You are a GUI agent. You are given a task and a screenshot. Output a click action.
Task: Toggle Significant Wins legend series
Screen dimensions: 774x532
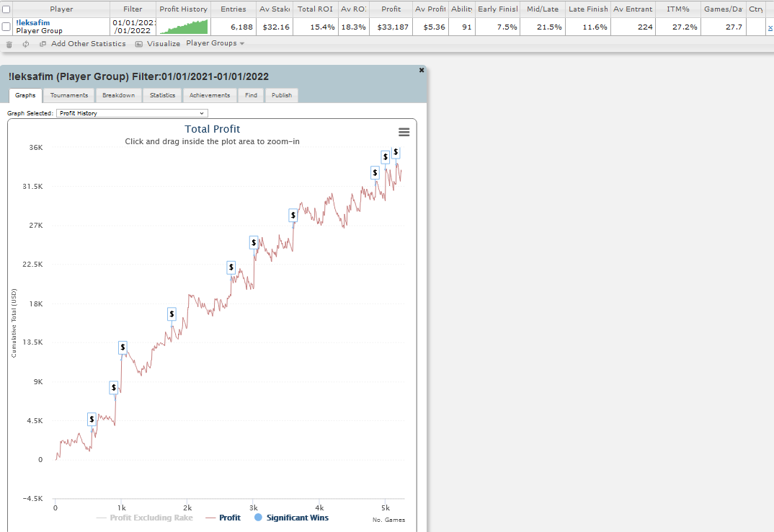click(291, 518)
